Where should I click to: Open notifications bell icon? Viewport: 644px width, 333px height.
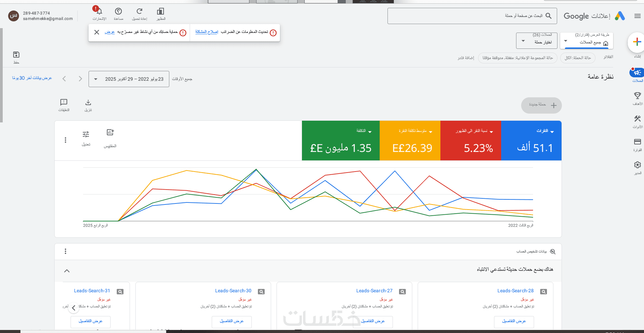(x=99, y=12)
